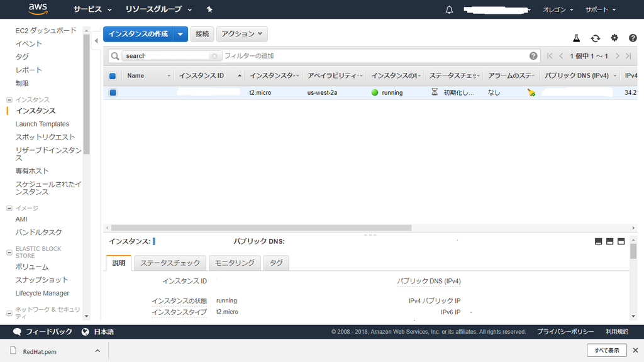Viewport: 644px width, 362px height.
Task: Click the green running status indicator
Action: [375, 92]
